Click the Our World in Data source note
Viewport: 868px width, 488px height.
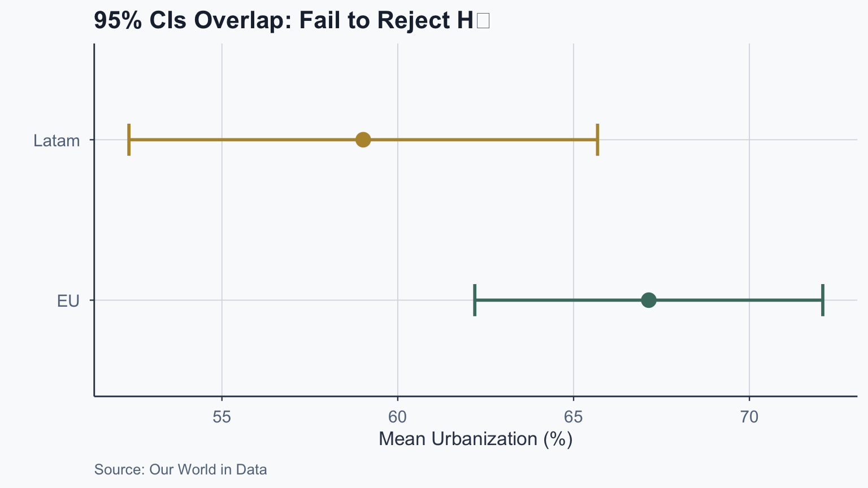[x=180, y=469]
